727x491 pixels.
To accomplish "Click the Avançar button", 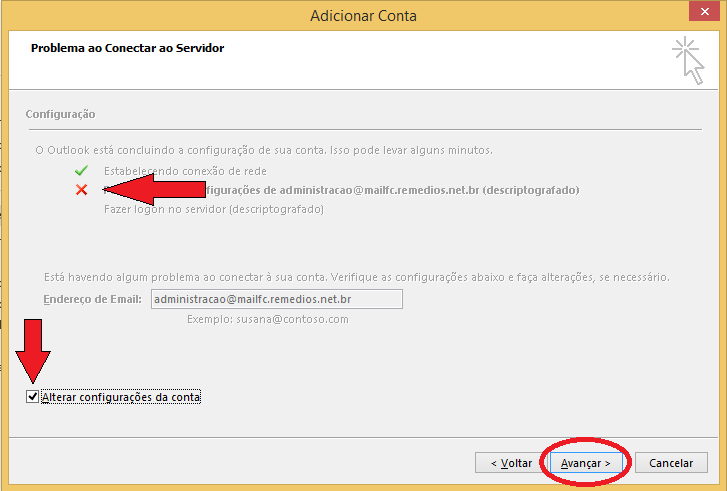I will [586, 463].
